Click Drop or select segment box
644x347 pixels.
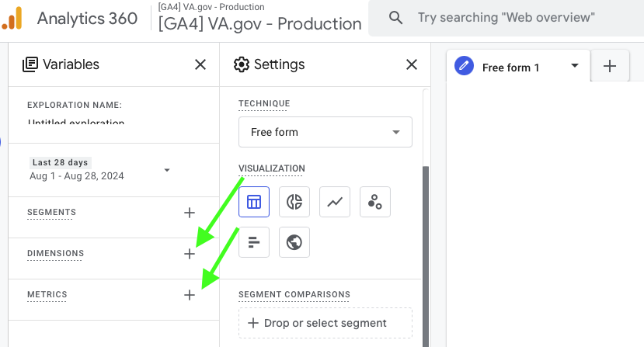pos(325,323)
